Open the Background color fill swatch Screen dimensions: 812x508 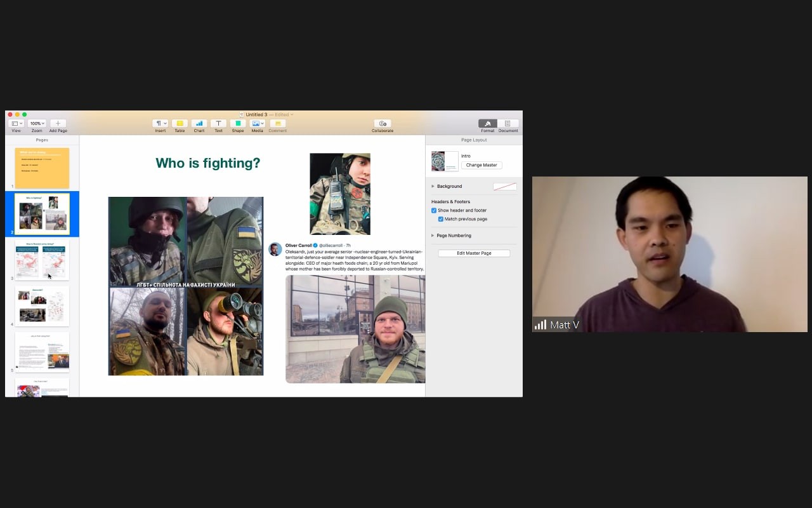pyautogui.click(x=505, y=186)
